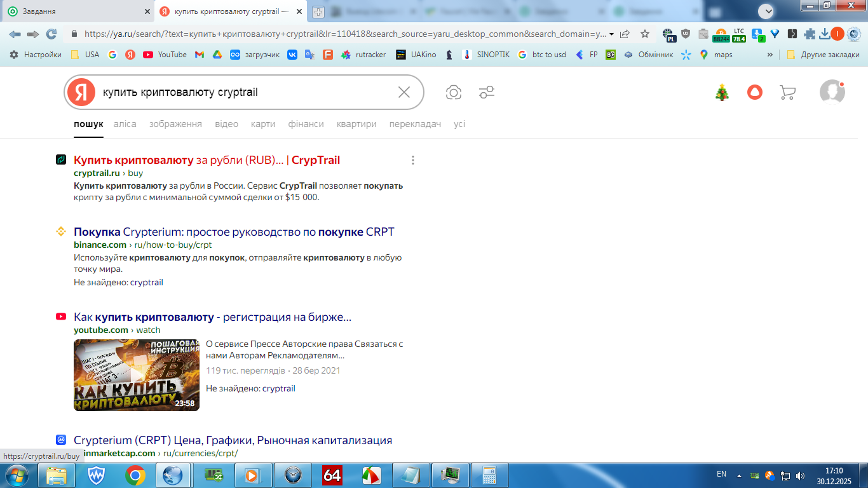The height and width of the screenshot is (488, 868).
Task: Open the maps bookmark
Action: point(716,55)
